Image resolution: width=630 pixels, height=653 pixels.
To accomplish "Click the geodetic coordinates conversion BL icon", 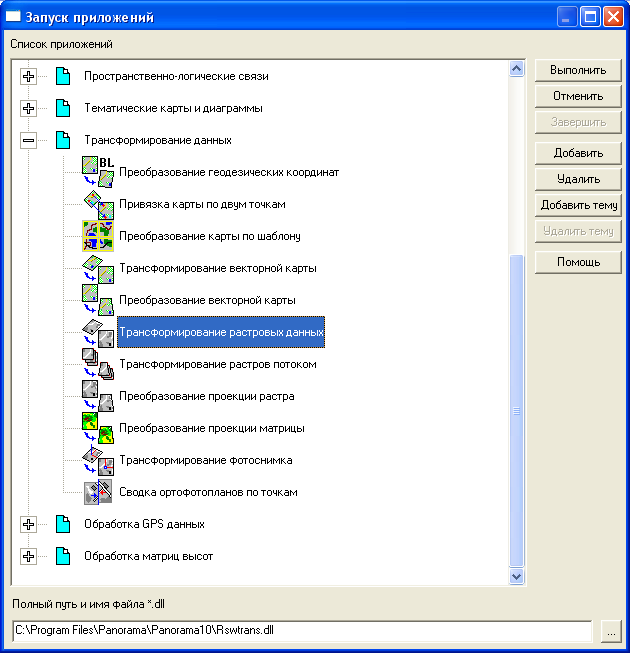I will (x=98, y=172).
